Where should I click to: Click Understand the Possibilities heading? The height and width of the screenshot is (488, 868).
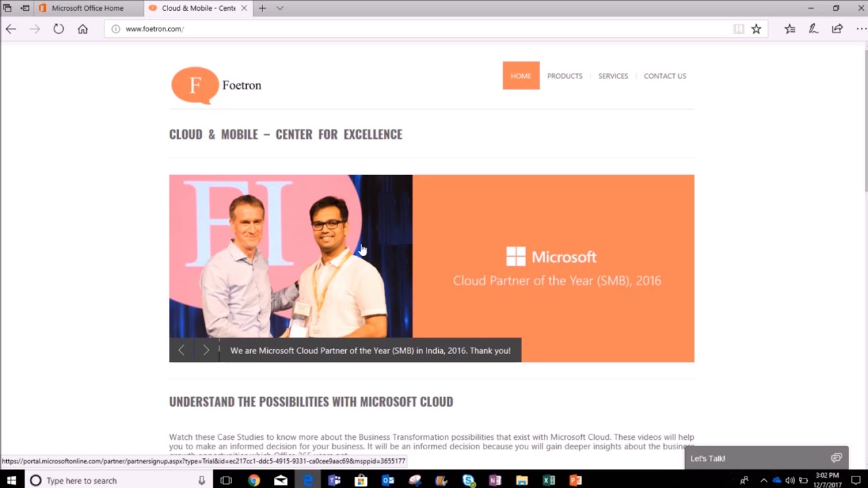(311, 402)
